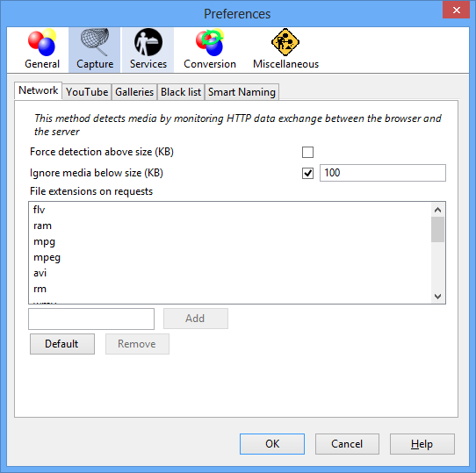Select the ram extension in list

click(x=230, y=226)
